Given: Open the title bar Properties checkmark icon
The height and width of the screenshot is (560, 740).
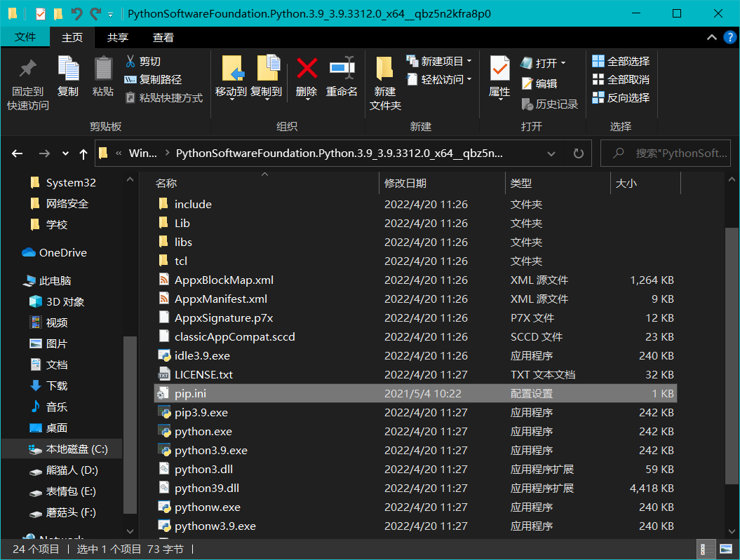Looking at the screenshot, I should pos(41,14).
